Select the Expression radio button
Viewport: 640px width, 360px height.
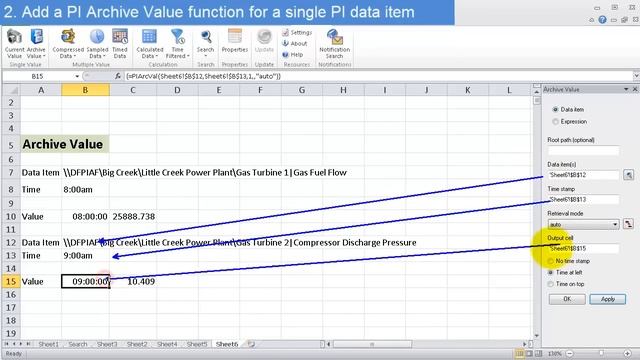point(555,122)
